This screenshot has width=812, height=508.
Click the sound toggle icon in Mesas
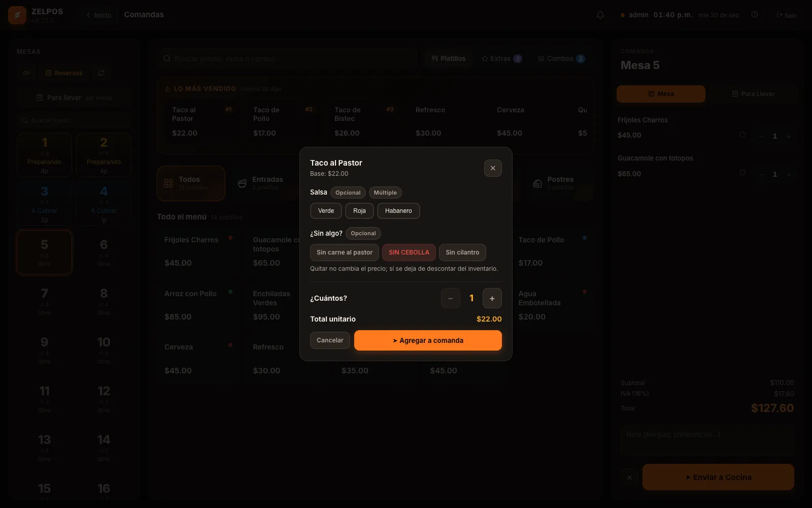[x=26, y=73]
